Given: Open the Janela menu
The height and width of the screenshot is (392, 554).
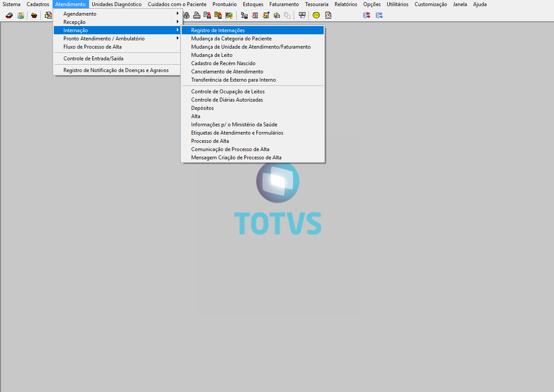Looking at the screenshot, I should pyautogui.click(x=460, y=4).
